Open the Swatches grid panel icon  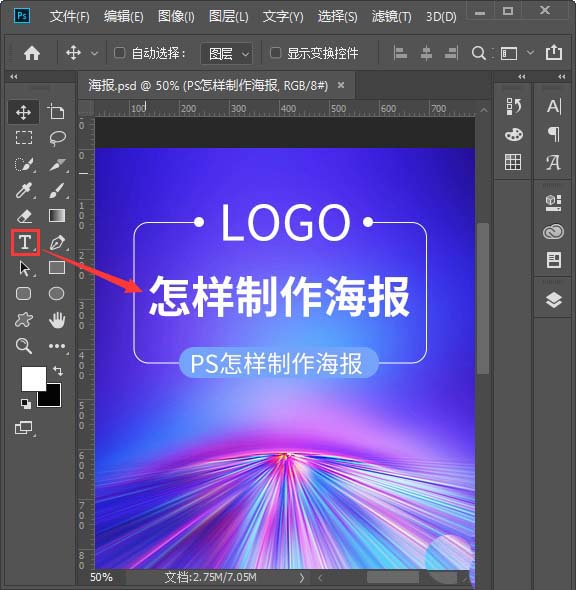[513, 162]
